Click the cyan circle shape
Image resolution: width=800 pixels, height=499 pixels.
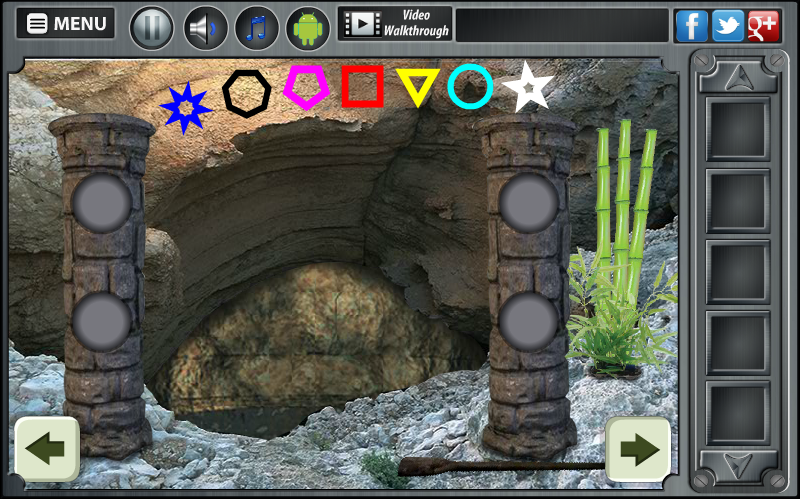coord(470,86)
